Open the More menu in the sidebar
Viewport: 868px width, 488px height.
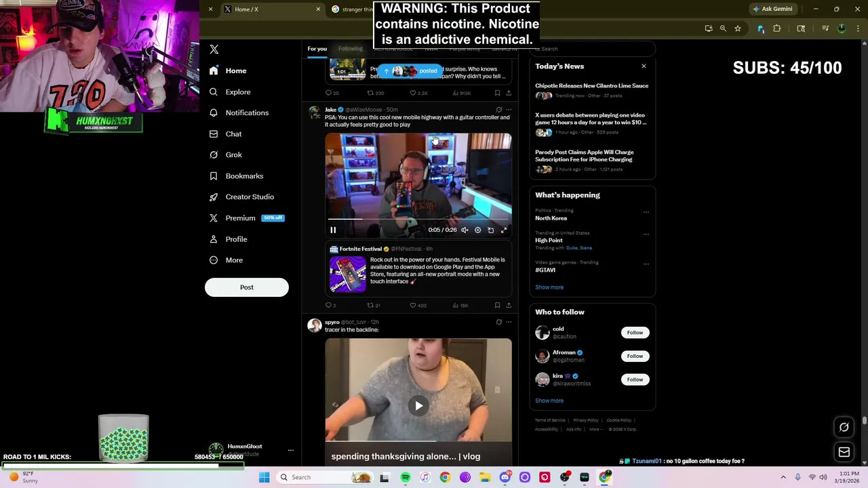tap(226, 260)
